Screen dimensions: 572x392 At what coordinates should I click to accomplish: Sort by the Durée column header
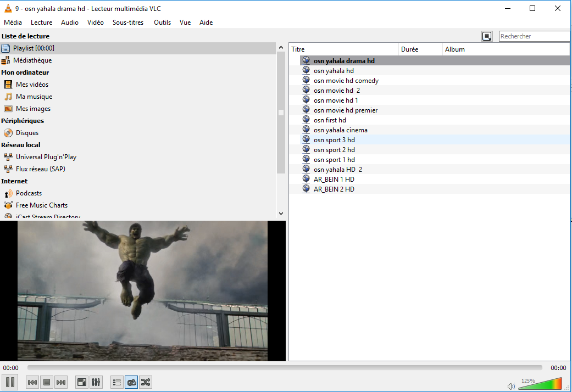point(420,49)
